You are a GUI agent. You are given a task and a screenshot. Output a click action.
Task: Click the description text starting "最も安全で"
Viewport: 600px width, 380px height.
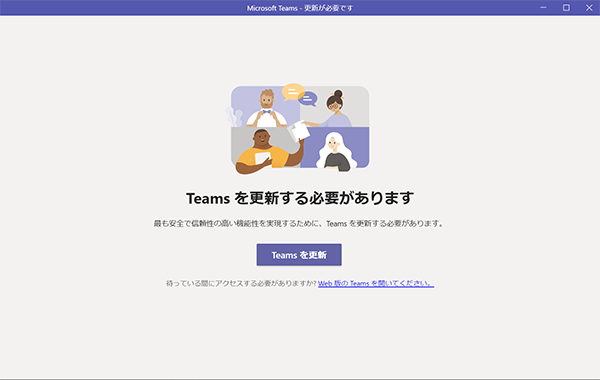coord(299,223)
